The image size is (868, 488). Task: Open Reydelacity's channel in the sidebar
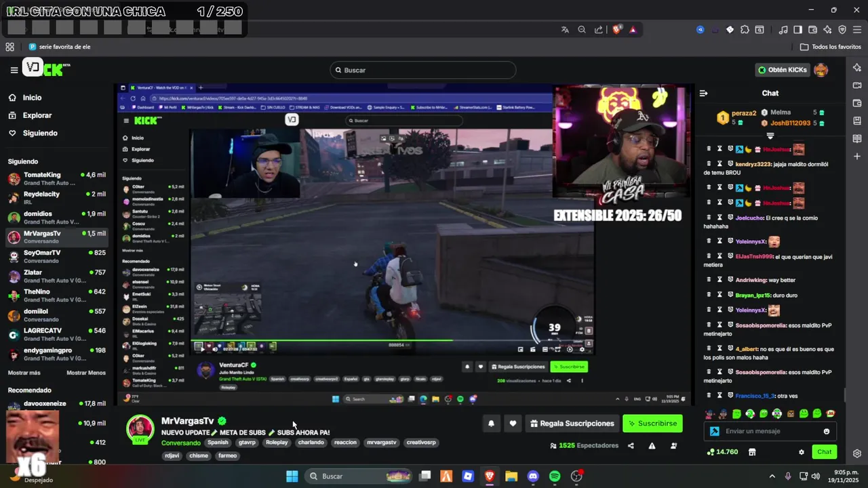(x=57, y=198)
